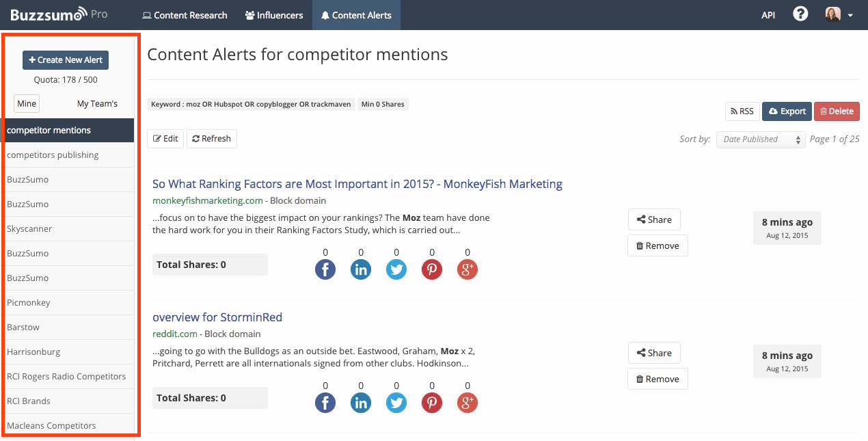
Task: Click LinkedIn icon for MonkeyFish article
Action: 361,269
